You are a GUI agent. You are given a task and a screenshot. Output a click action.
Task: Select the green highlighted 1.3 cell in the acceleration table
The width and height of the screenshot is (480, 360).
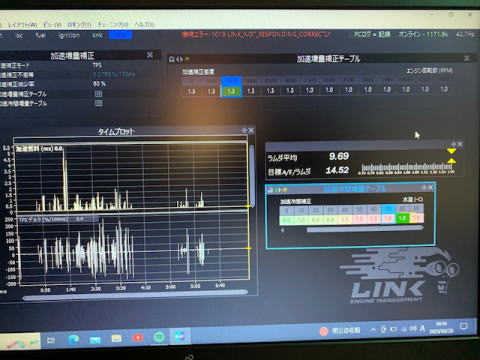tap(231, 91)
